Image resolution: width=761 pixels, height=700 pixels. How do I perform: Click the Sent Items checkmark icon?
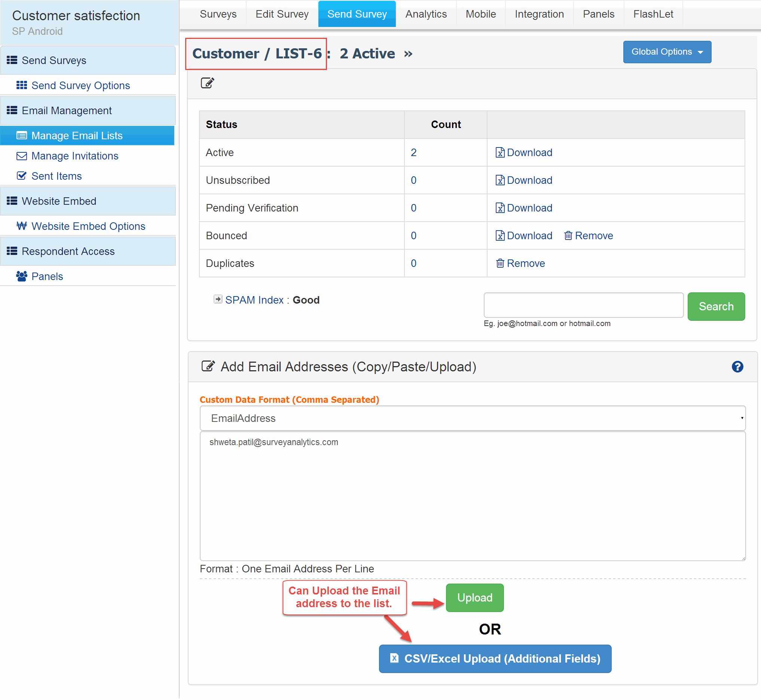[x=22, y=176]
